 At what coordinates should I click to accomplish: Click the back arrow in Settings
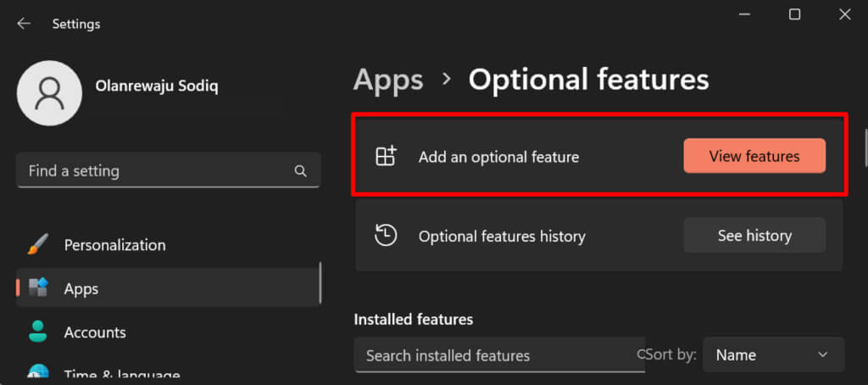[24, 24]
